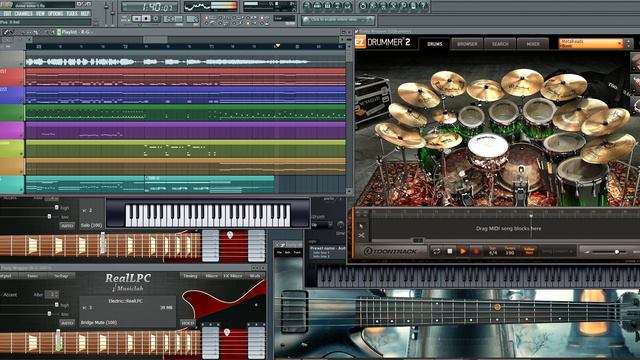Viewport: 640px width, 360px height.
Task: Click the playlist horizontal scrollbar thumb
Action: (155, 40)
